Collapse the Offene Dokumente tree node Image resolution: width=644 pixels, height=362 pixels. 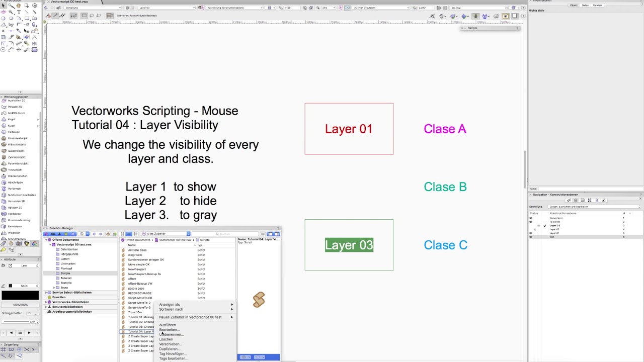coord(46,240)
